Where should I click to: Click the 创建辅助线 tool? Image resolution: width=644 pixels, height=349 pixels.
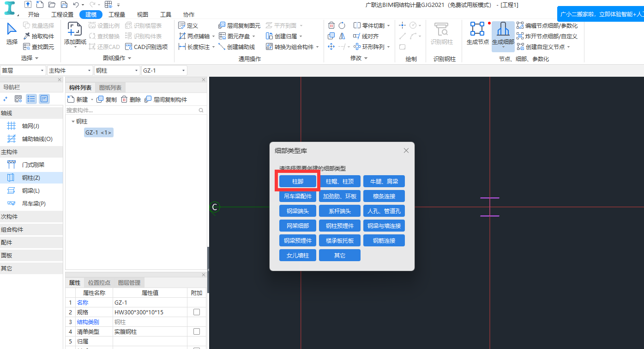[236, 47]
